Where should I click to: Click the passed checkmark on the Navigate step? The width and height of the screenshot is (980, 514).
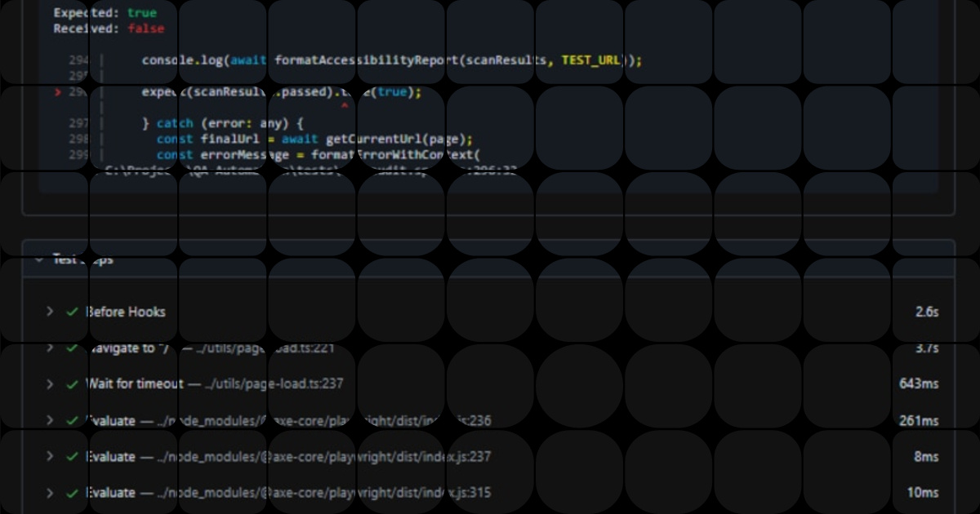tap(72, 348)
